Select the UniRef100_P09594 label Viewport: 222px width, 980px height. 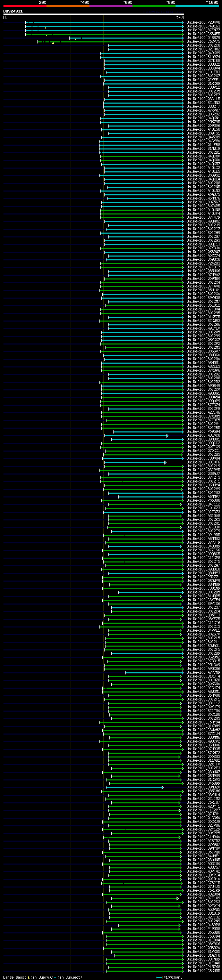203,431
